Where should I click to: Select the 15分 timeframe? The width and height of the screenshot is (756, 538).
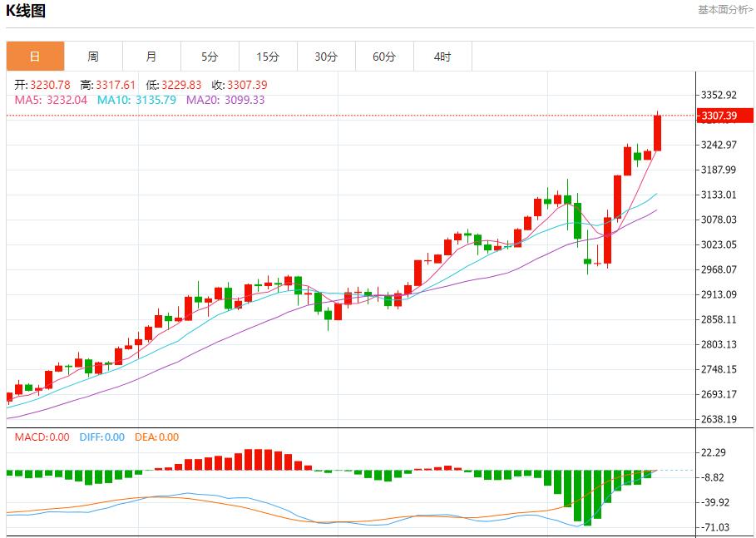coord(268,57)
